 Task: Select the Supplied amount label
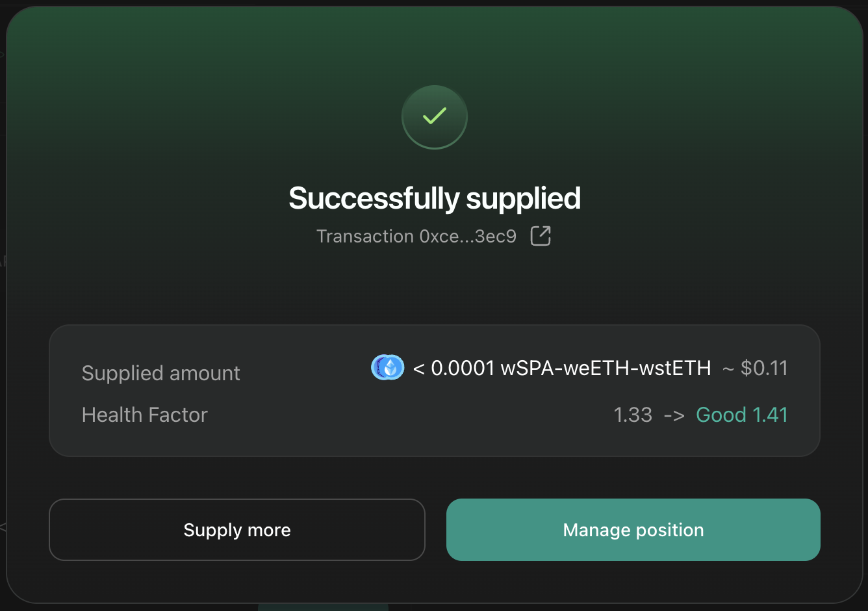[x=160, y=373]
